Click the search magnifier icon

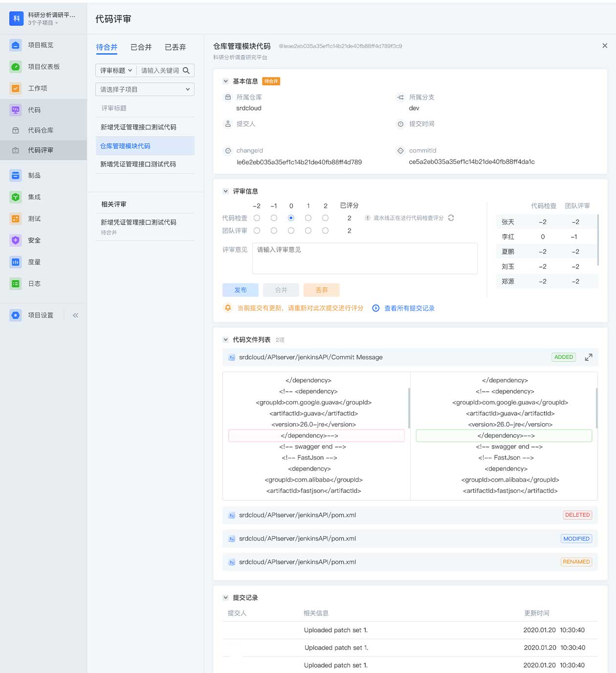click(x=186, y=70)
